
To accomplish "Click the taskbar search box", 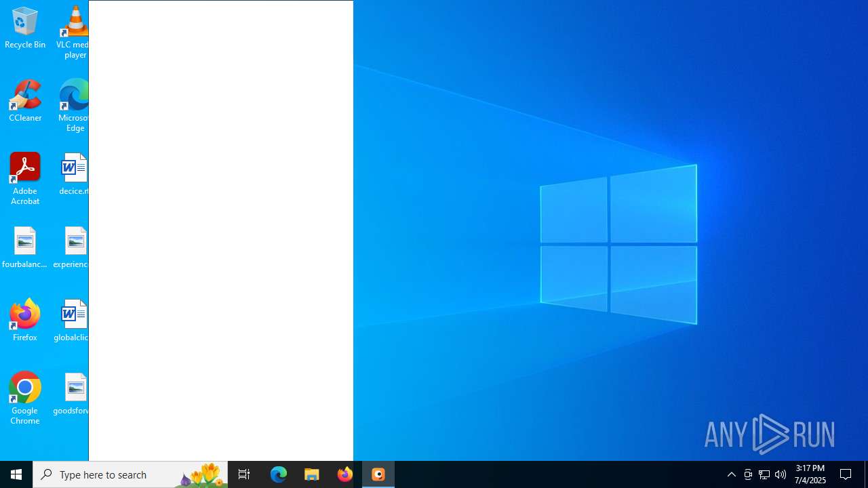I will coord(130,474).
